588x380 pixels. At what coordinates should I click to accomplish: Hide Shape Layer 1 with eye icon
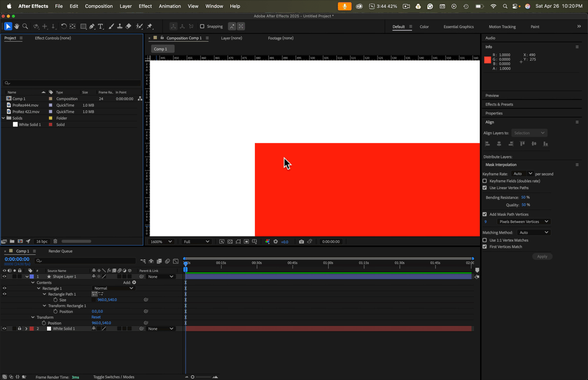point(5,277)
